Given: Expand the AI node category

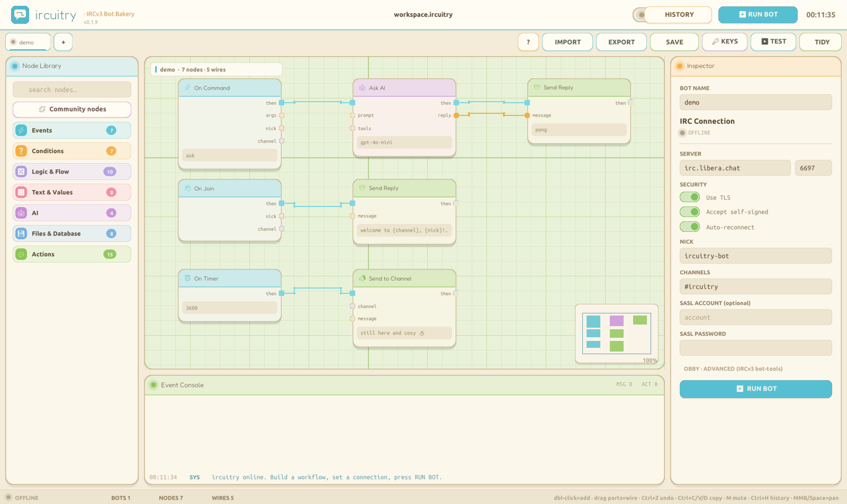Looking at the screenshot, I should [x=72, y=213].
